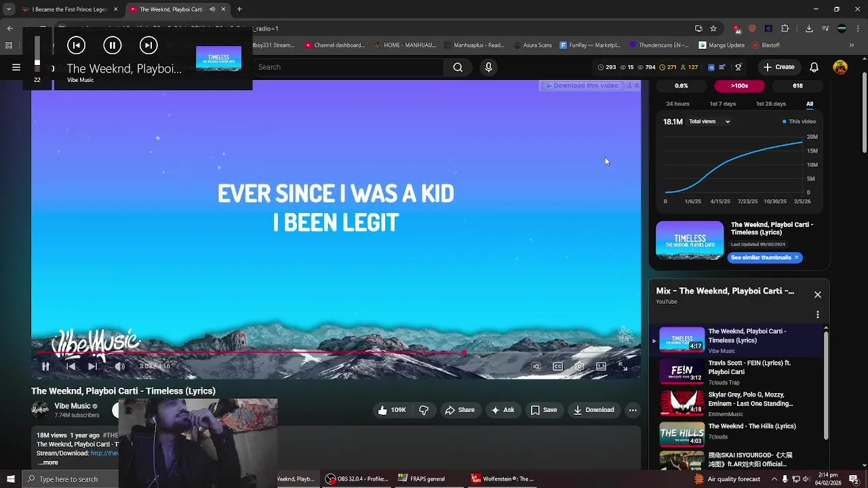Mute the Weeknd tab via its speaker icon
Viewport: 868px width, 488px height.
[212, 9]
